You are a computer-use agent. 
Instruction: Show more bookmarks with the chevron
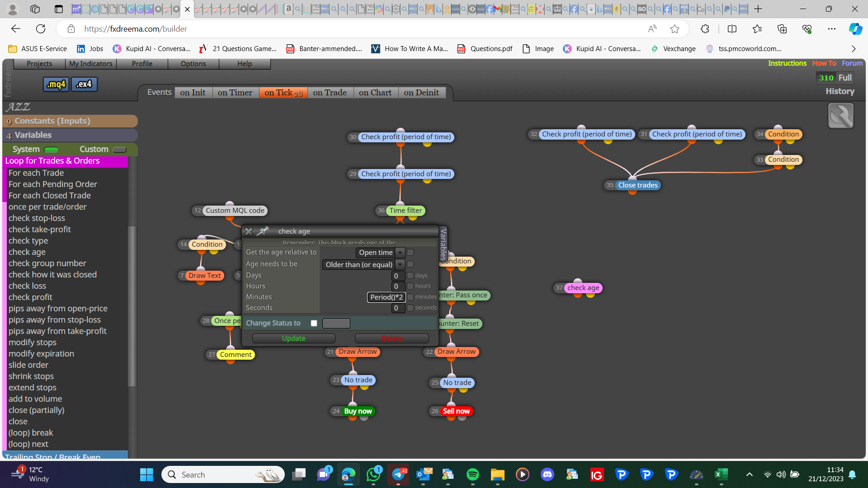(x=854, y=49)
